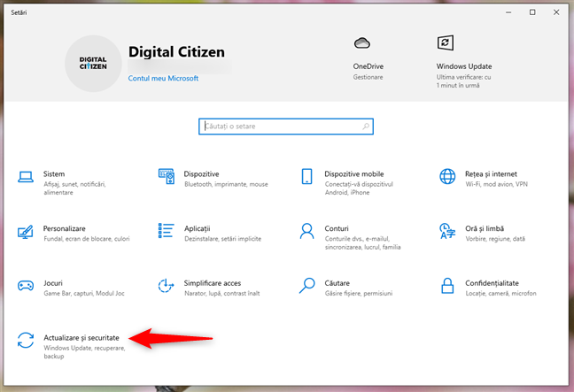
Task: Open the Dispozitive mobile phone icon
Action: point(306,176)
